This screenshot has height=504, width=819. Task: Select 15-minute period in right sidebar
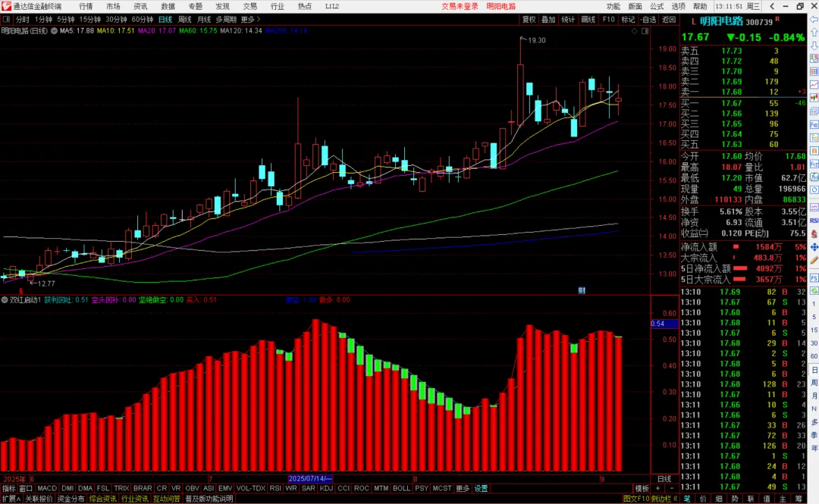coord(814,330)
